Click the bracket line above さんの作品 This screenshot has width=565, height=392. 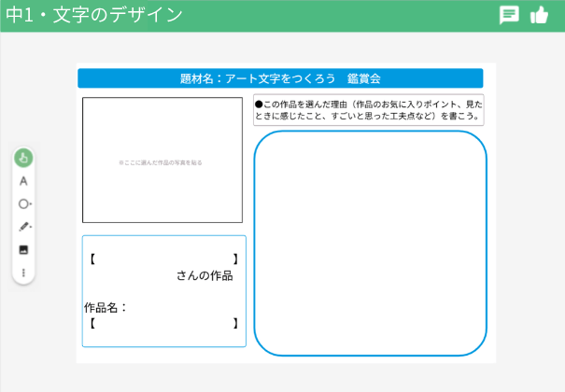point(163,259)
